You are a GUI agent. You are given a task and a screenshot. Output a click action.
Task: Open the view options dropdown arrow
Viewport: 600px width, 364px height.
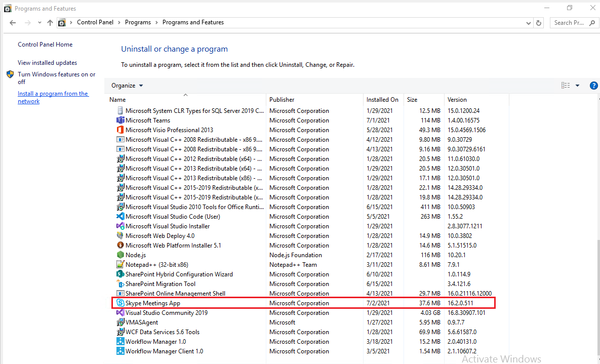coord(577,86)
